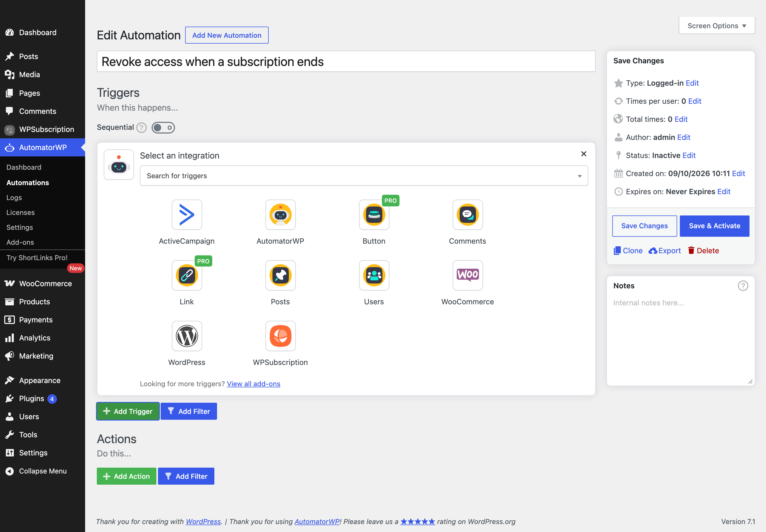Click Save & Activate button
766x532 pixels.
[x=714, y=226]
